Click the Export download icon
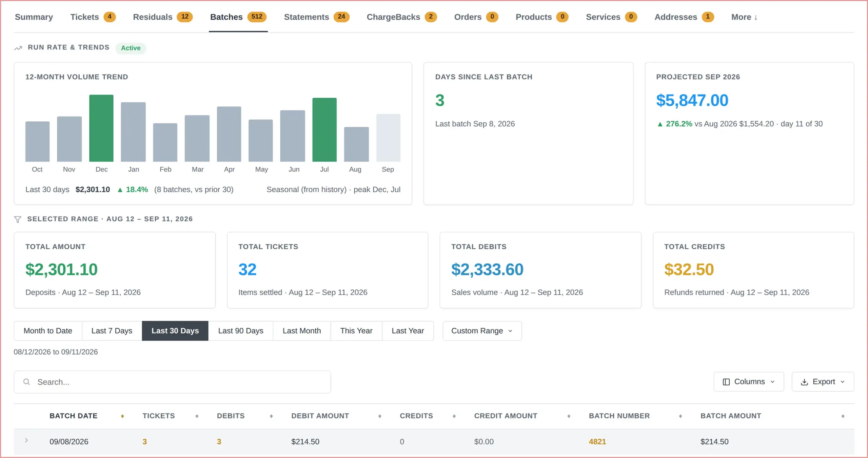868x458 pixels. (x=804, y=382)
